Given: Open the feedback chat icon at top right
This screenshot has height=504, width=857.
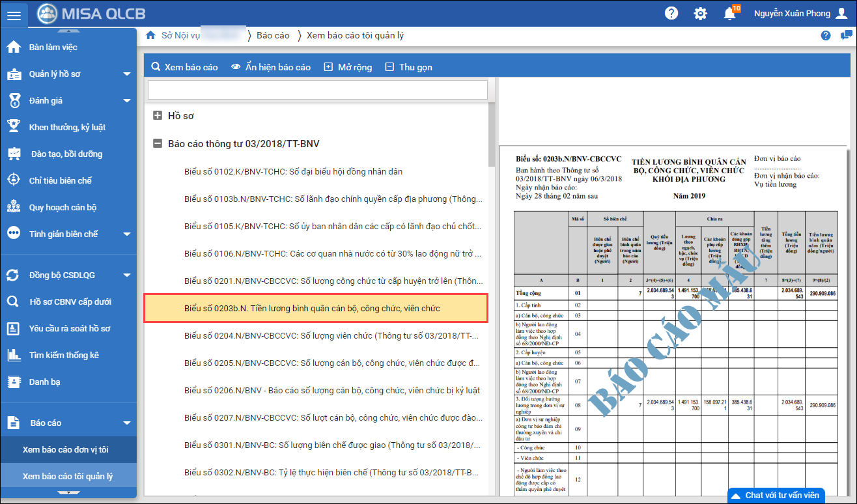Looking at the screenshot, I should pos(845,35).
